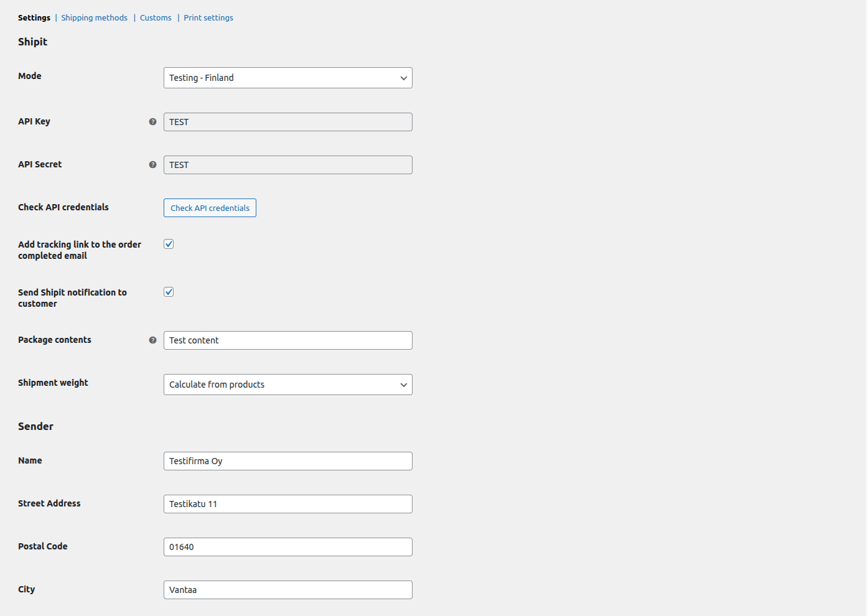
Task: Open the Mode dropdown
Action: tap(287, 78)
